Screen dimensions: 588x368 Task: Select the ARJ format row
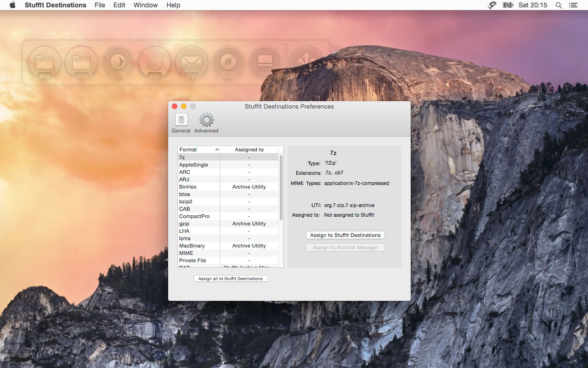click(x=228, y=179)
